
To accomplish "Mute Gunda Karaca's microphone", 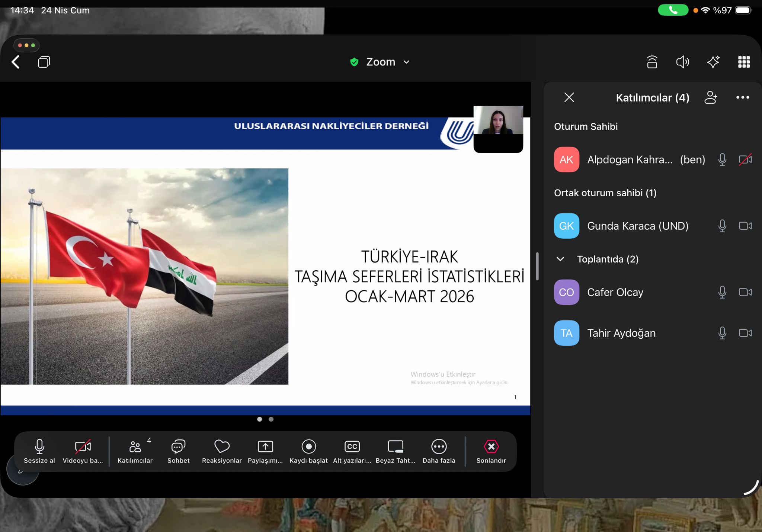I will click(722, 226).
